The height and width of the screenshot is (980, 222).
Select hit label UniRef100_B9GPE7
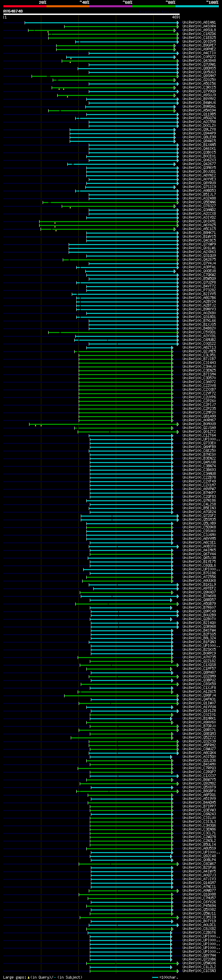tap(199, 45)
